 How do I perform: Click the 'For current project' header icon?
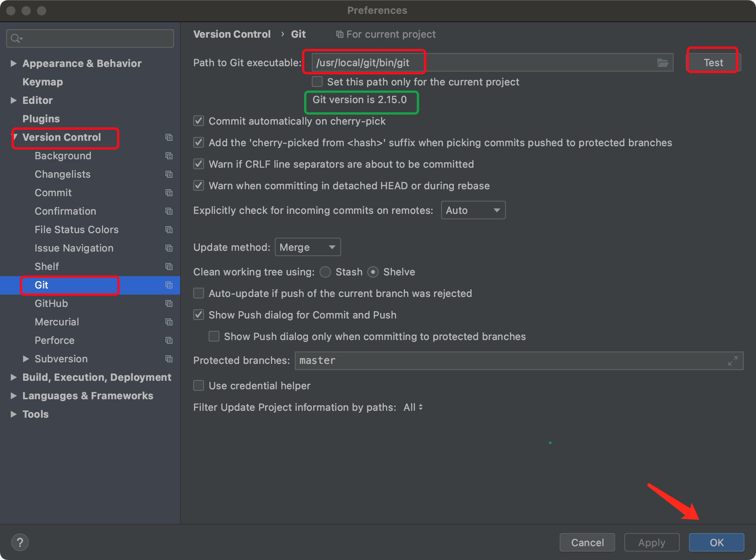coord(340,35)
